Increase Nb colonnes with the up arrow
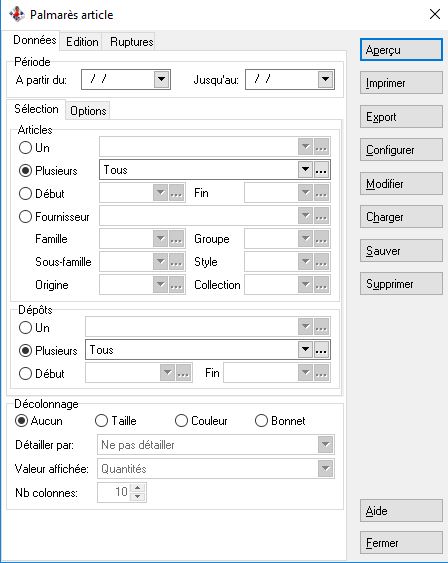This screenshot has width=448, height=563. tap(138, 488)
